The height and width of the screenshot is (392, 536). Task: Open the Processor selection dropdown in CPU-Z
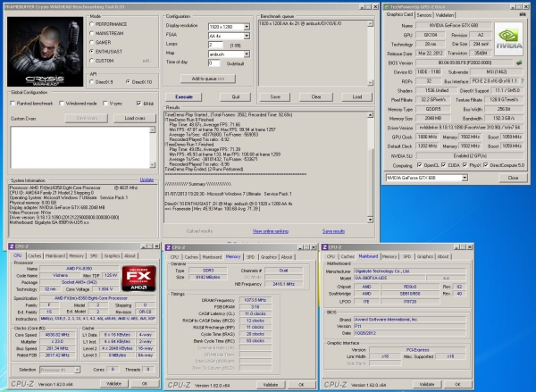(77, 370)
